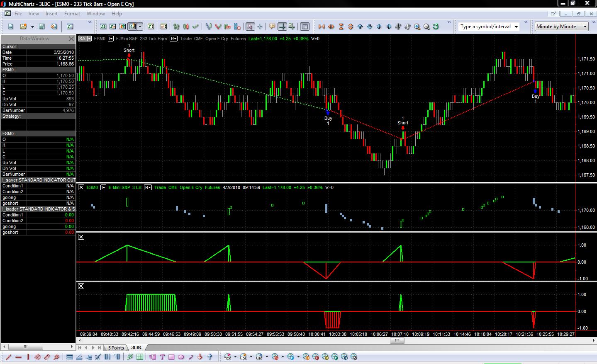Select the text drawing tool

coord(162,357)
